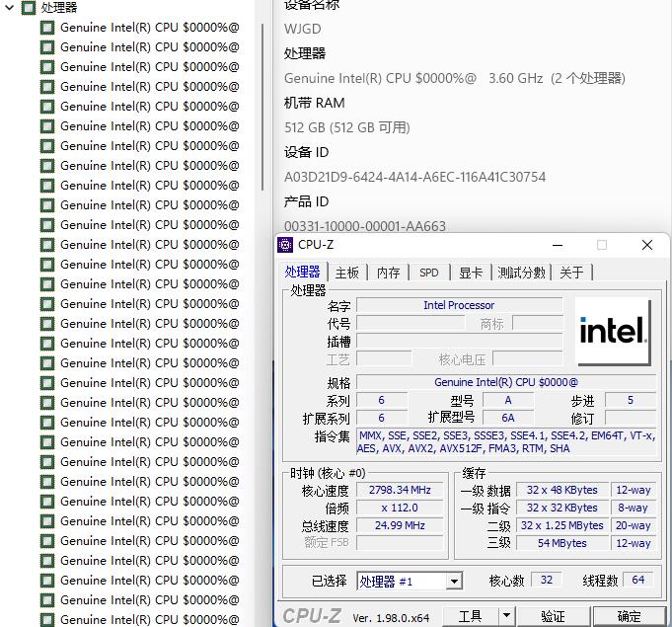Select the 处理器 tab in CPU-Z

pos(303,272)
